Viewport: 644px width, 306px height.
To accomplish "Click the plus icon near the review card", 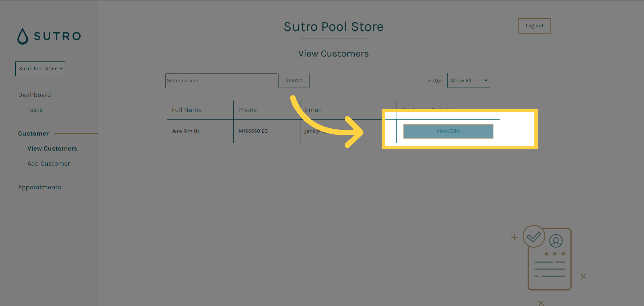I will coord(514,237).
